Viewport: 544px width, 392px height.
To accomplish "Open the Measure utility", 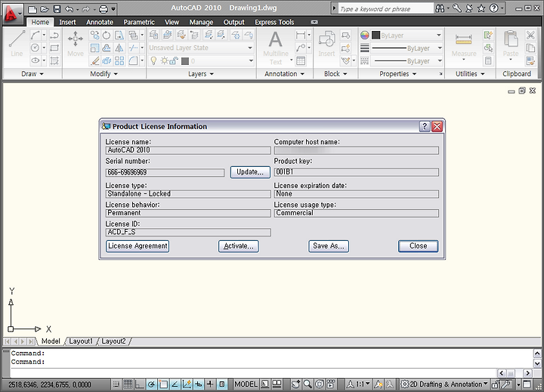I will 464,45.
